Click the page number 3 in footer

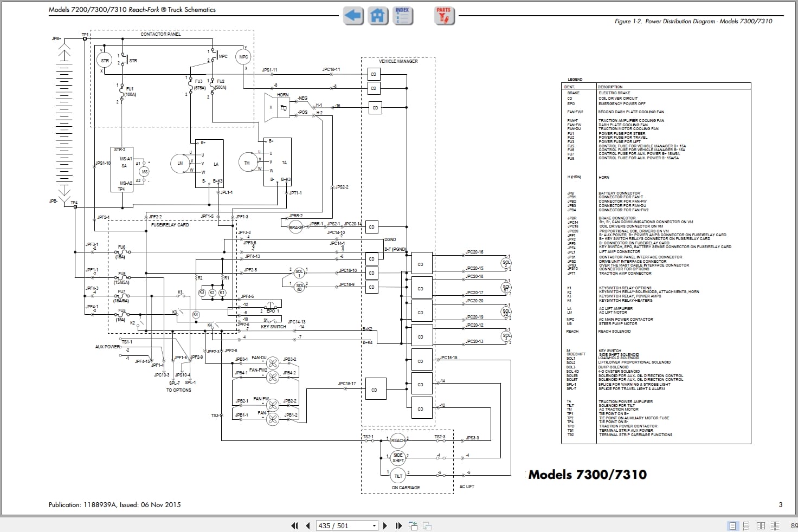tap(781, 504)
